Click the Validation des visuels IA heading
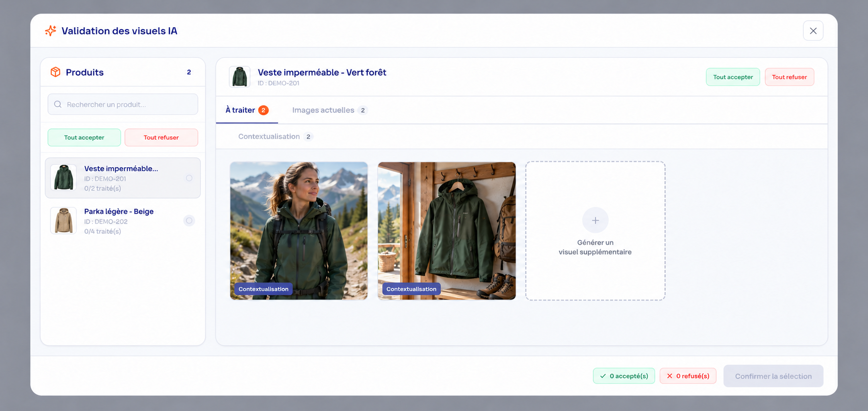 coord(120,31)
